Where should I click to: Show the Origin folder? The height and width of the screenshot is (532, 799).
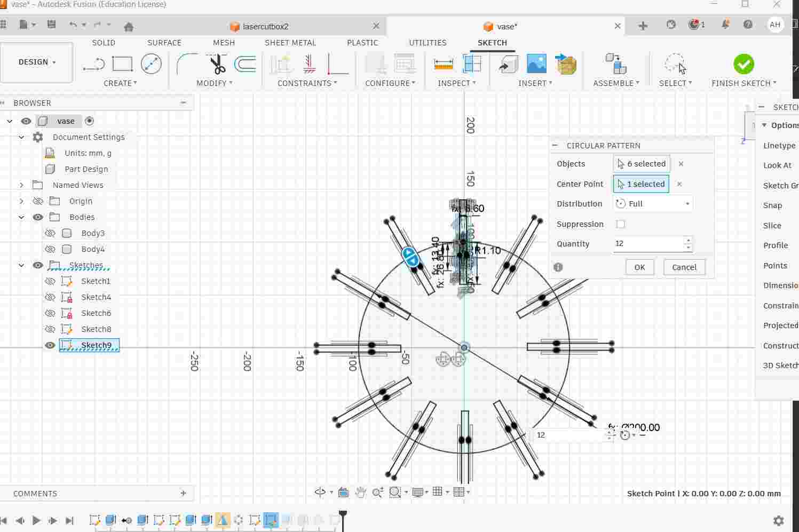coord(38,201)
